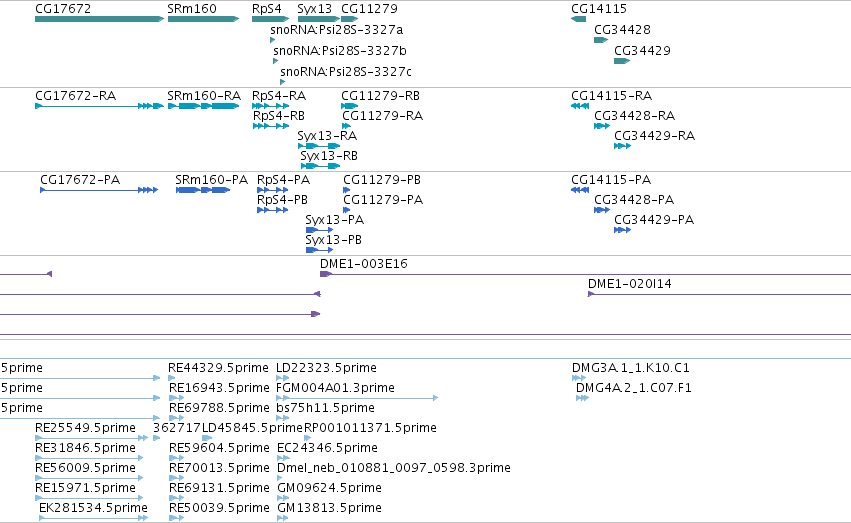The height and width of the screenshot is (523, 851).
Task: Click transcript CG14115-RA
Action: (x=611, y=96)
